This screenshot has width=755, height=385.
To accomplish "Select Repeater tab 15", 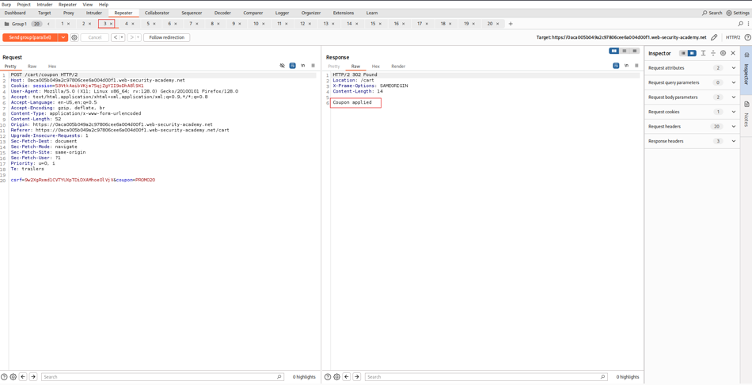I will click(375, 24).
